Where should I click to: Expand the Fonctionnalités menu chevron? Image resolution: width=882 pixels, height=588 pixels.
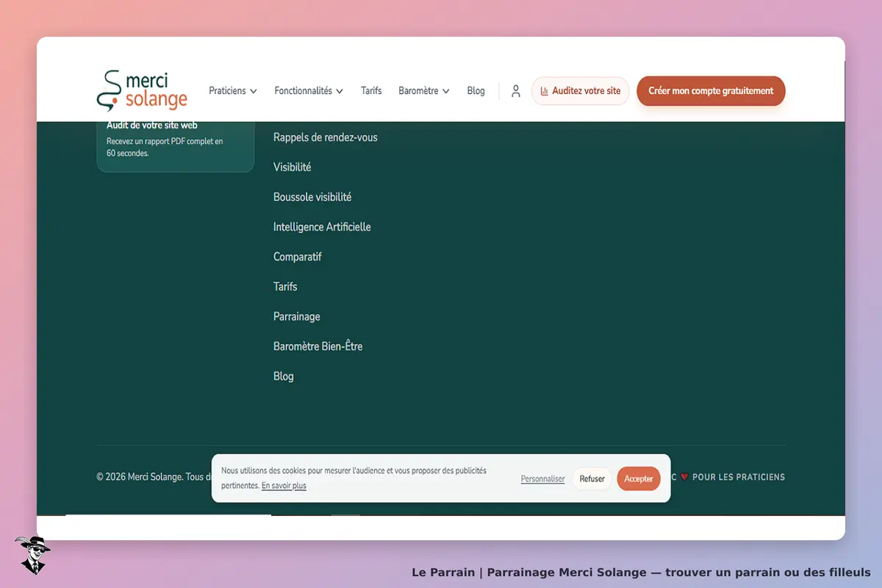(x=340, y=91)
